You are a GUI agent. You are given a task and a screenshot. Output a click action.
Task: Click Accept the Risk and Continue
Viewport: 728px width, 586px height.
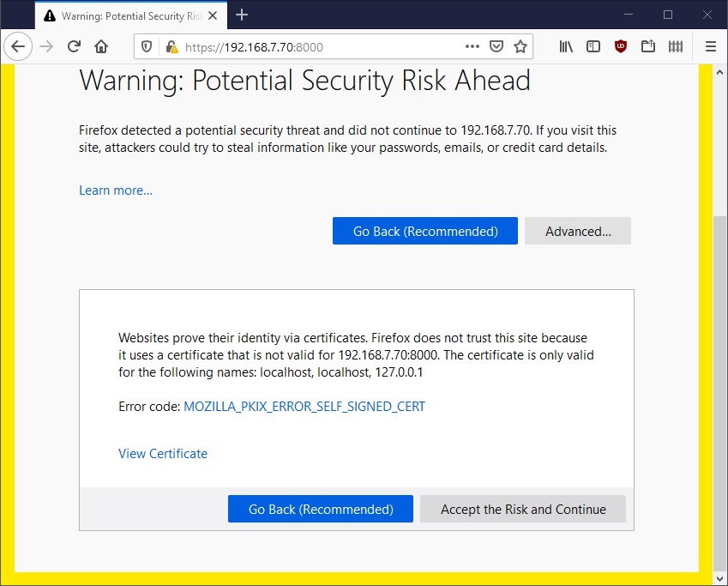coord(523,509)
